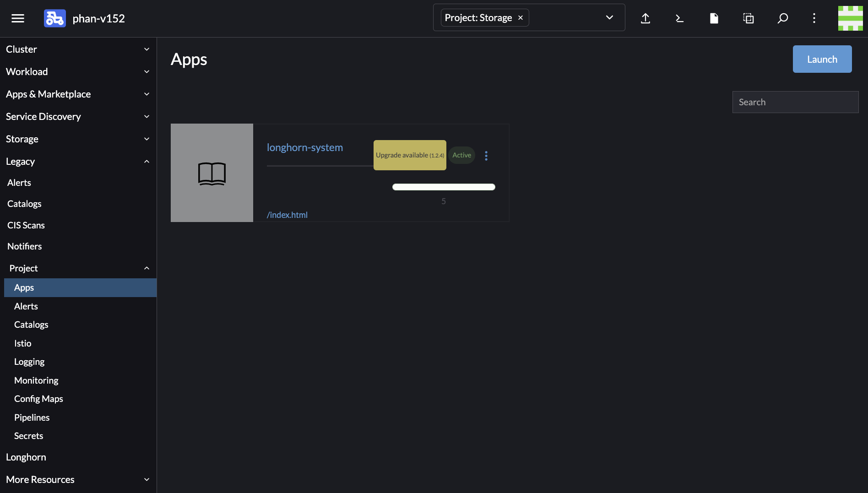The image size is (868, 493).
Task: Select Monitoring in the Project menu
Action: click(36, 380)
